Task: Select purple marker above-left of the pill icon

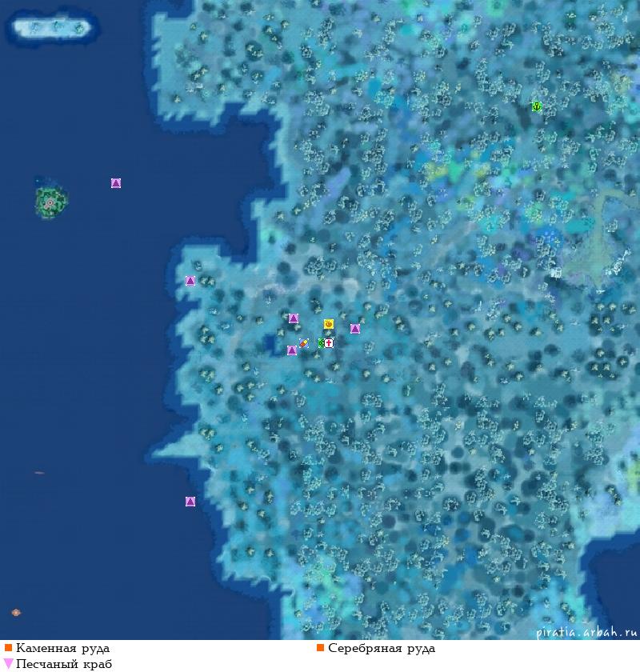Action: tap(294, 318)
